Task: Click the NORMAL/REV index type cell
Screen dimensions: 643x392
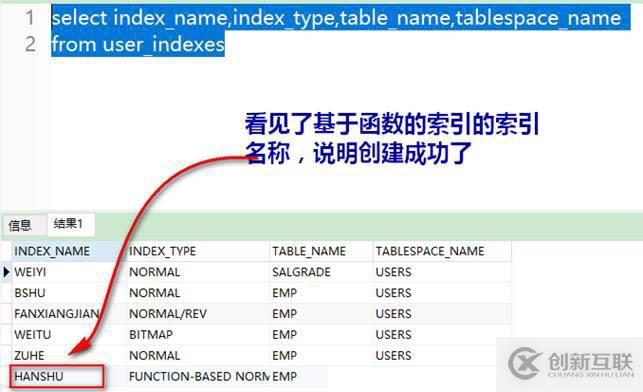Action: tap(198, 314)
